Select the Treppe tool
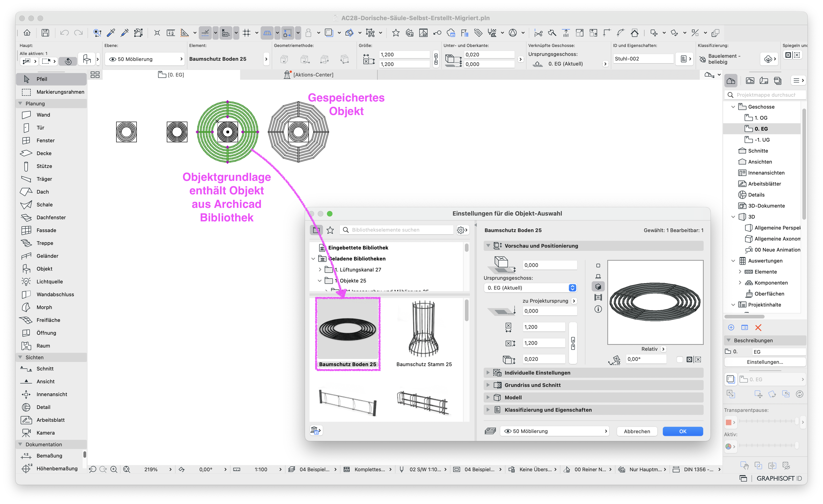Screen dimensions: 823x504 tap(51, 243)
